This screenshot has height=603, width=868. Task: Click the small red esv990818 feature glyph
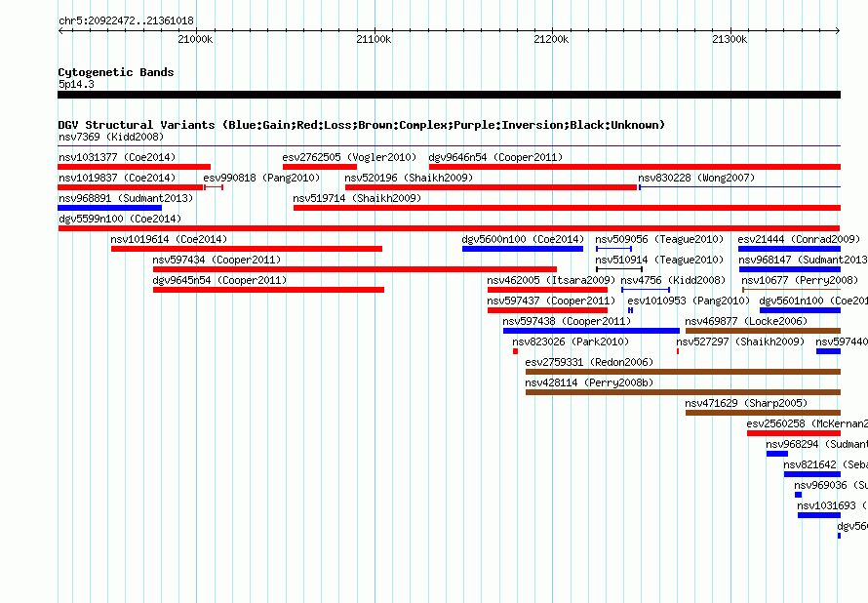[x=214, y=187]
